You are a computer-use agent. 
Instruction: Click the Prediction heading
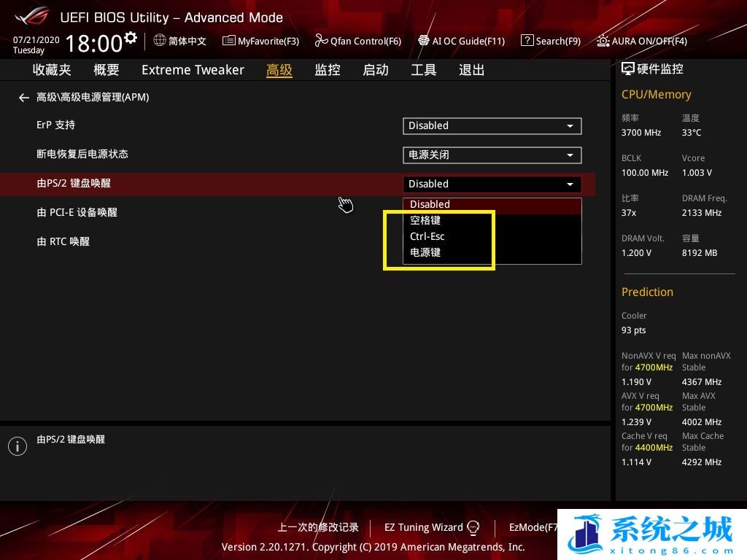(648, 292)
